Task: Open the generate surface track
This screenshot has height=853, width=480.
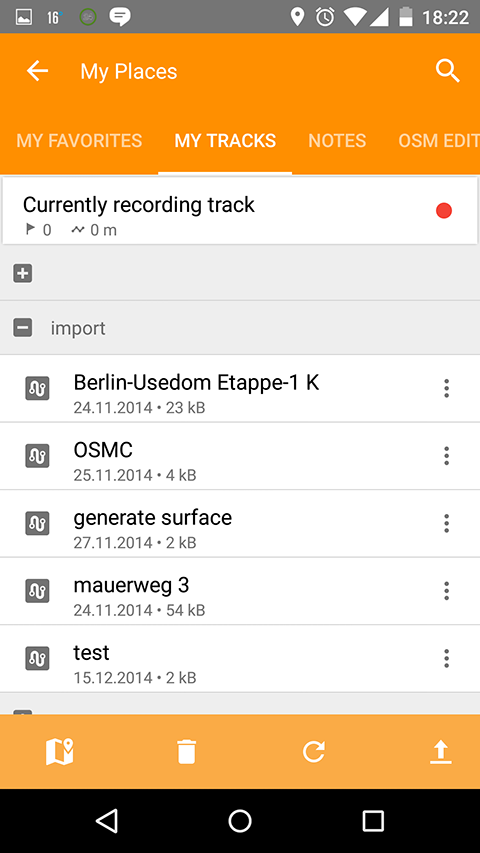Action: 240,524
